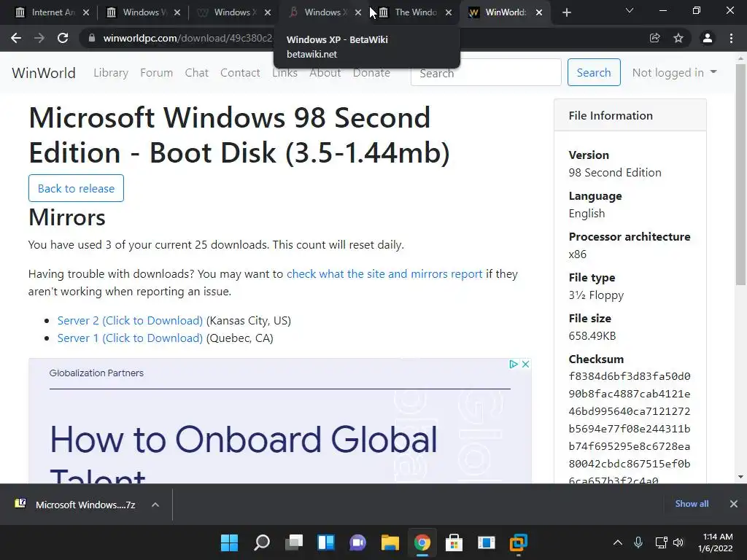Open Library in WinWorld navbar
Screen dimensions: 747x560
[111, 73]
